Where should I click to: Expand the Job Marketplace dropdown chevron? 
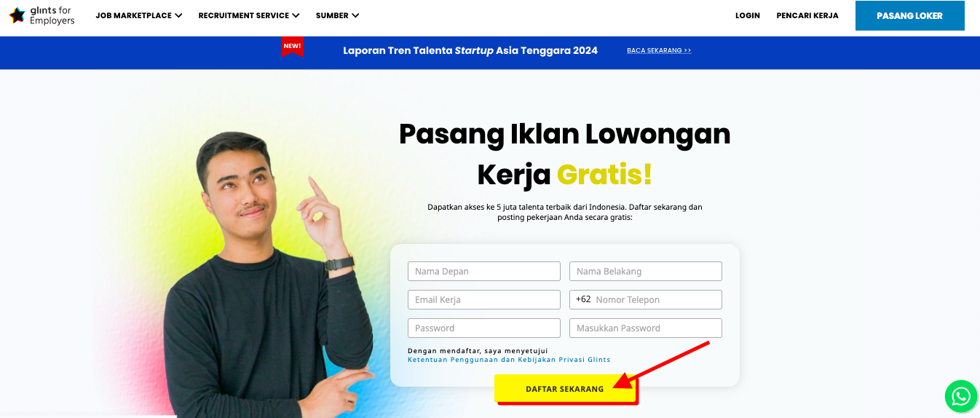pyautogui.click(x=178, y=15)
